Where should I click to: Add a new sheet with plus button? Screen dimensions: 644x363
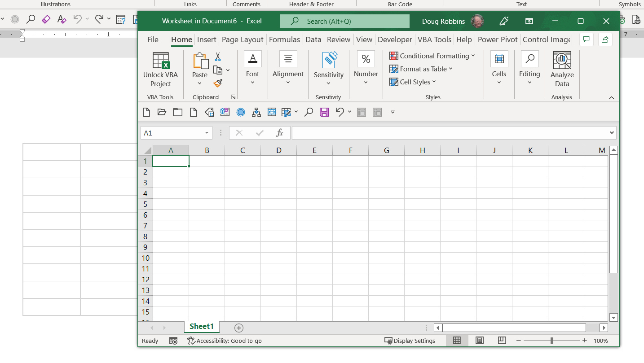coord(239,328)
